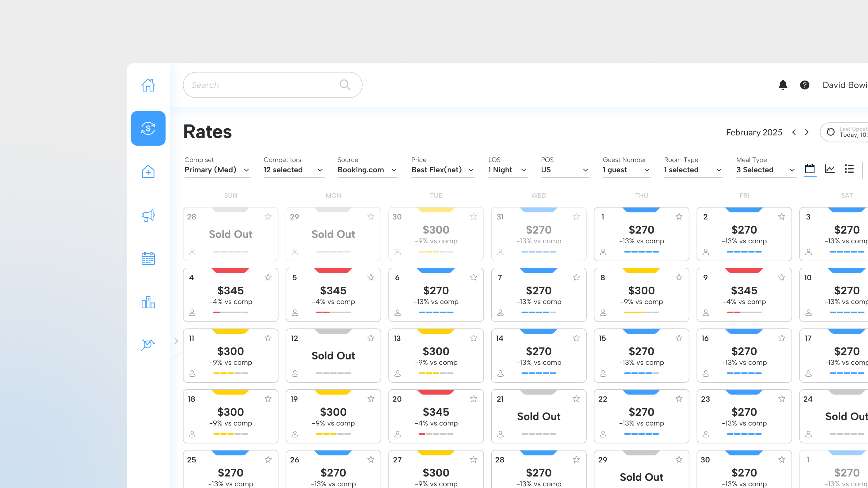Click the notification bell icon
This screenshot has width=868, height=488.
click(783, 85)
